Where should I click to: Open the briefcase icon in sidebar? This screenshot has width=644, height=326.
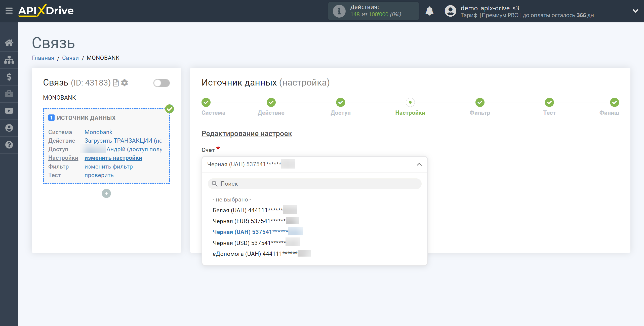[9, 94]
